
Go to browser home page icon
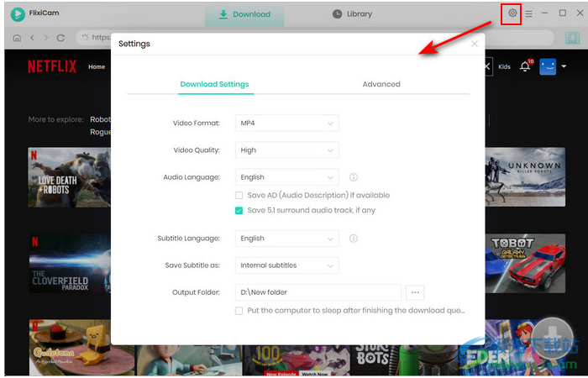coord(17,38)
